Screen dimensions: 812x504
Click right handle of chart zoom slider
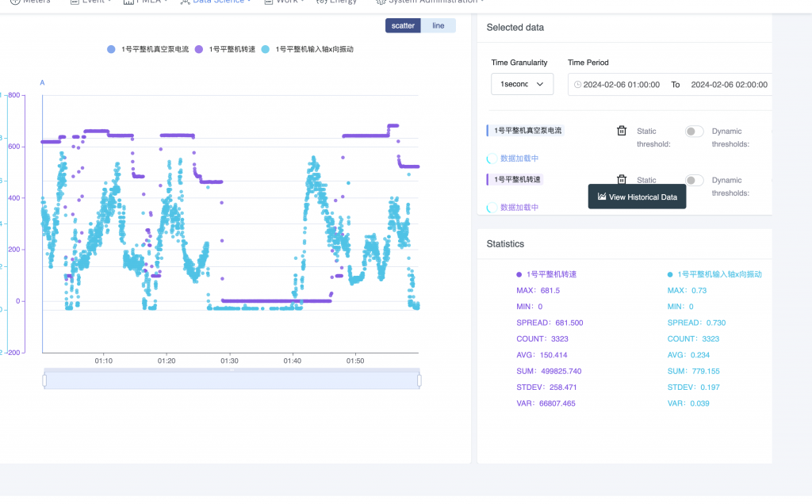(x=419, y=381)
